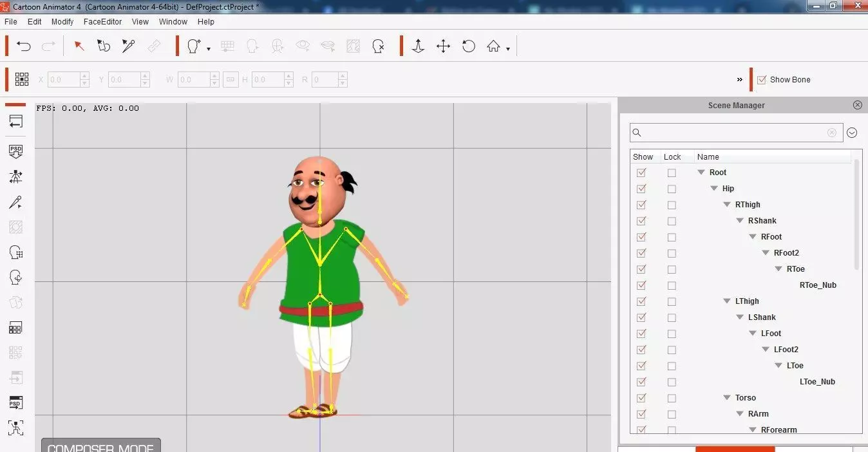Click the face delete icon with X
This screenshot has height=452, width=868.
click(x=379, y=46)
